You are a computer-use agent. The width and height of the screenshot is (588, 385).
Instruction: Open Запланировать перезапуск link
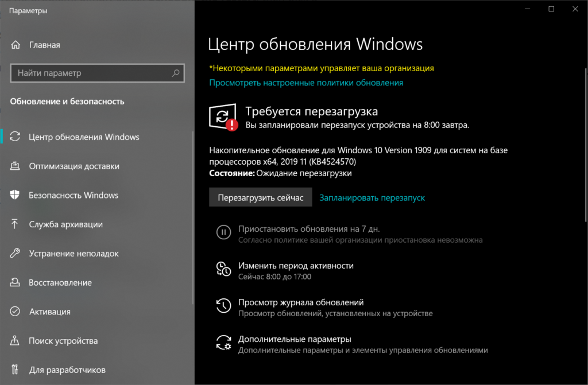click(373, 197)
